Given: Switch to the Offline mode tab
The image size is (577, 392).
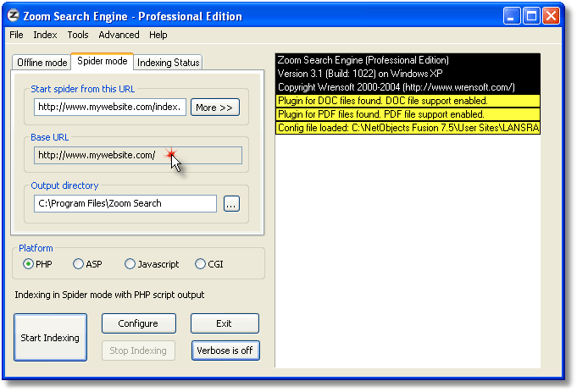Looking at the screenshot, I should coord(42,63).
